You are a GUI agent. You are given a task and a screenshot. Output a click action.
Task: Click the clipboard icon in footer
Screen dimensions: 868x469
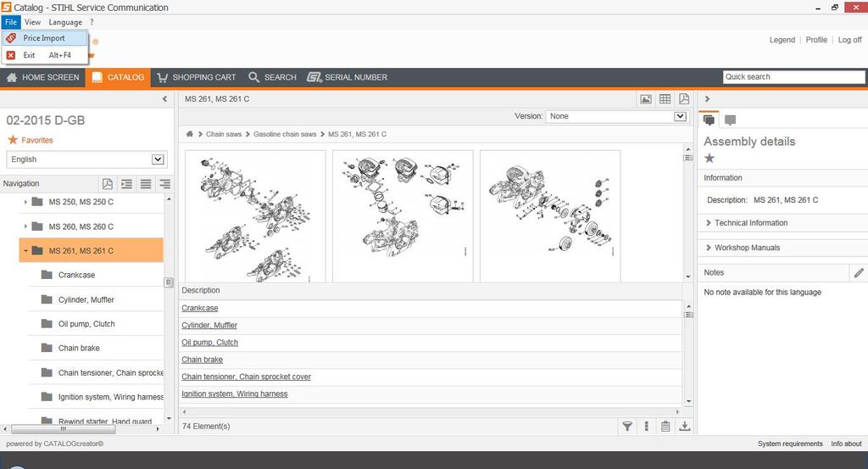tap(665, 427)
